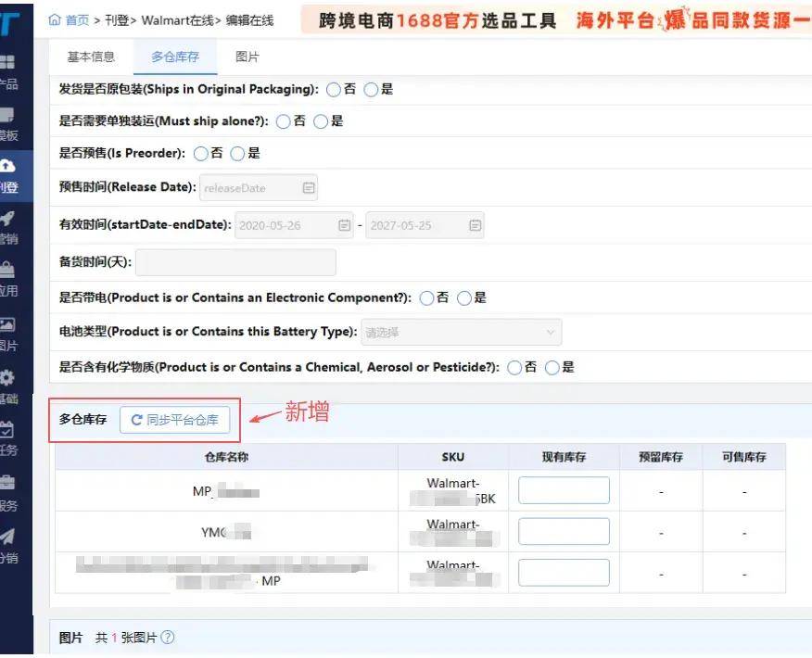Click the 刊登 cloud upload sidebar icon
Screen dimensions: 812x658
tap(7, 167)
